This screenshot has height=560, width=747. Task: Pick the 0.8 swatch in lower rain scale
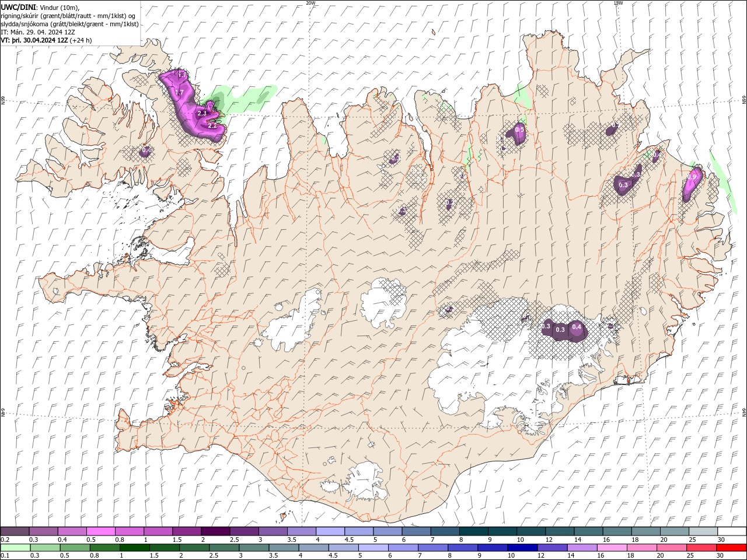(x=106, y=548)
